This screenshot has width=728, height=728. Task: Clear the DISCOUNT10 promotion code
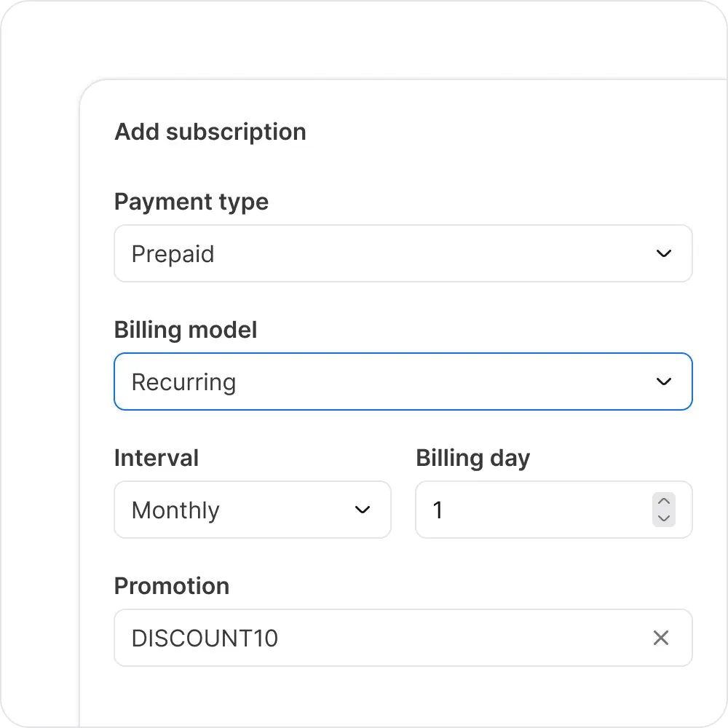[660, 638]
